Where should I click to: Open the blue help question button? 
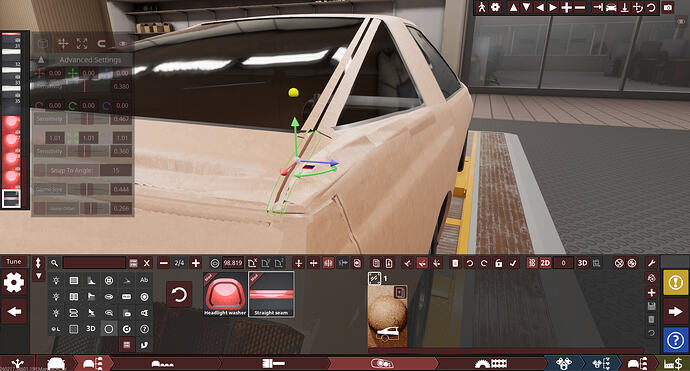pos(675,340)
